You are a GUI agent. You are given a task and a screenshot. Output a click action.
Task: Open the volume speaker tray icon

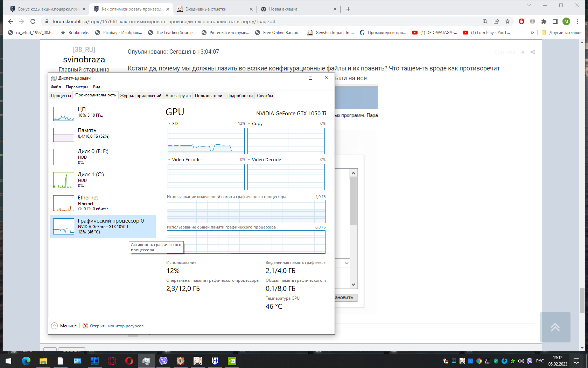click(x=521, y=361)
